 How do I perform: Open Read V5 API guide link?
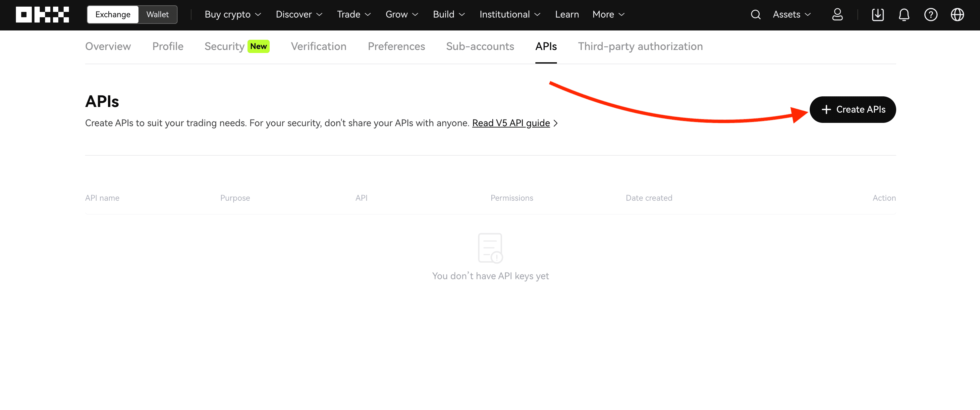point(512,123)
